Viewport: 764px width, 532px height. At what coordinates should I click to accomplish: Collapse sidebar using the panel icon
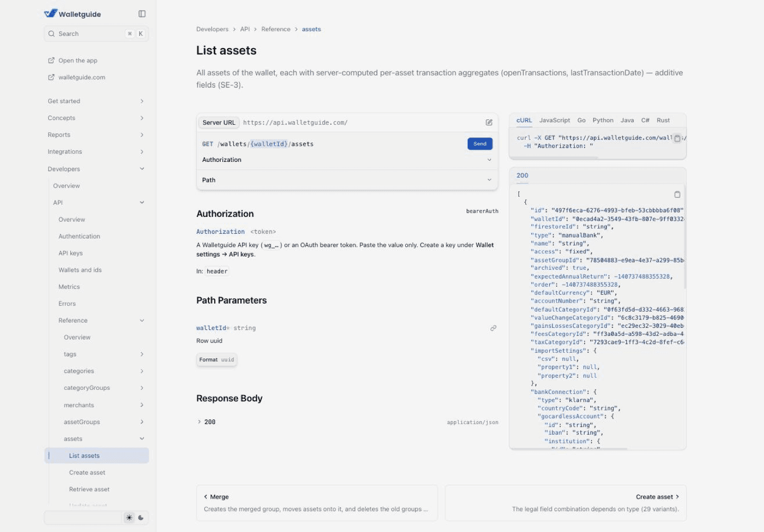click(142, 14)
